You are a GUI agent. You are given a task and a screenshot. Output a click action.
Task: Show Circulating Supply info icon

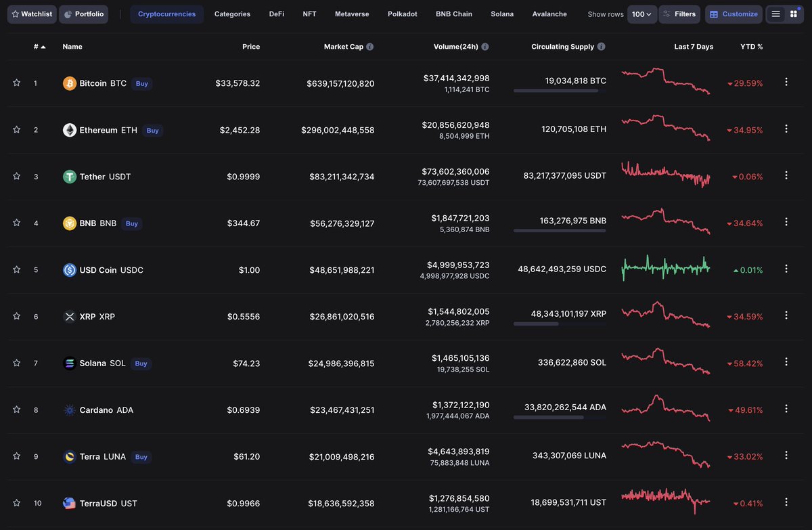[602, 47]
